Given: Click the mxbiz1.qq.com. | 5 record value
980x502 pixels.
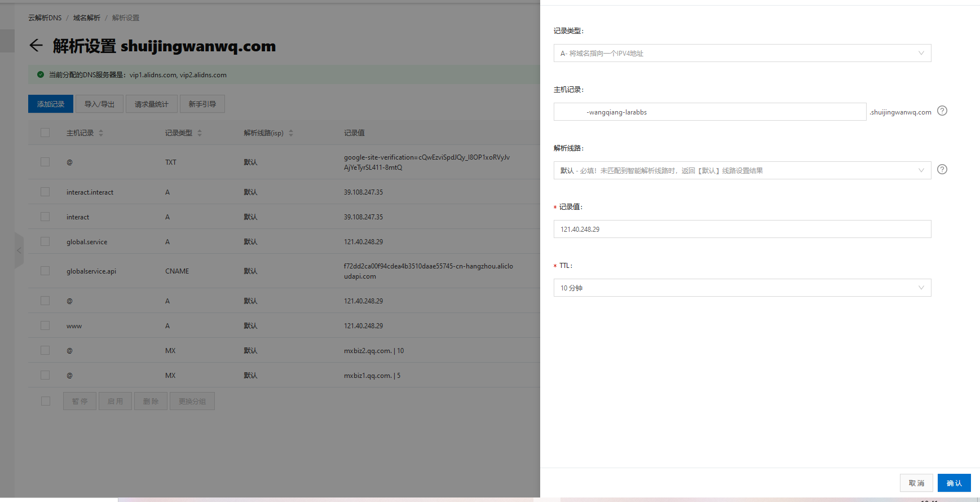Looking at the screenshot, I should tap(372, 376).
